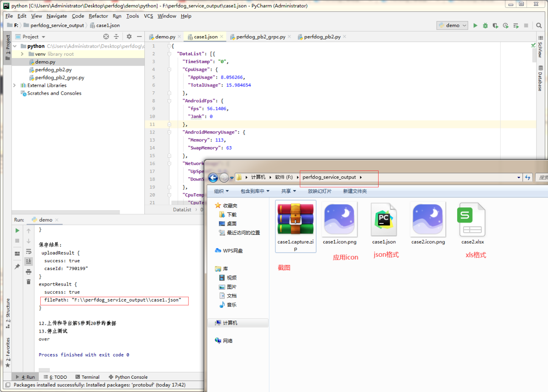Toggle soft-wrap in the Run console
Viewport: 548px width, 392px height.
28,251
